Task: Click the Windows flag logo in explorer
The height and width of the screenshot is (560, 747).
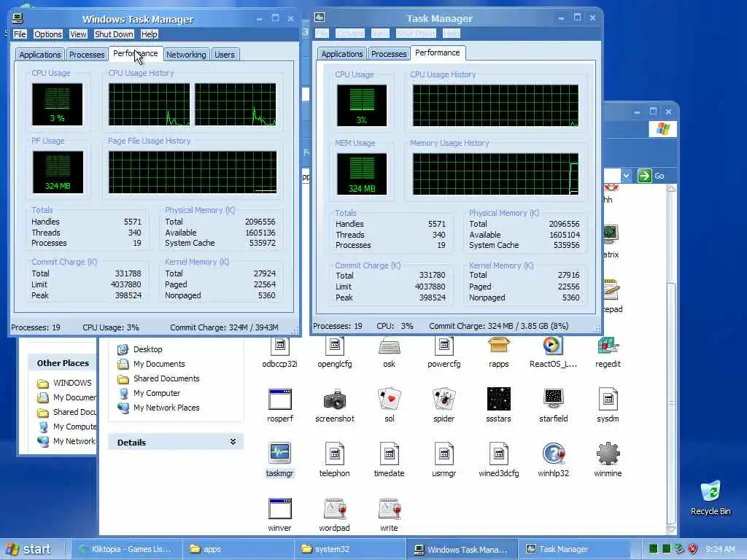Action: coord(662,128)
